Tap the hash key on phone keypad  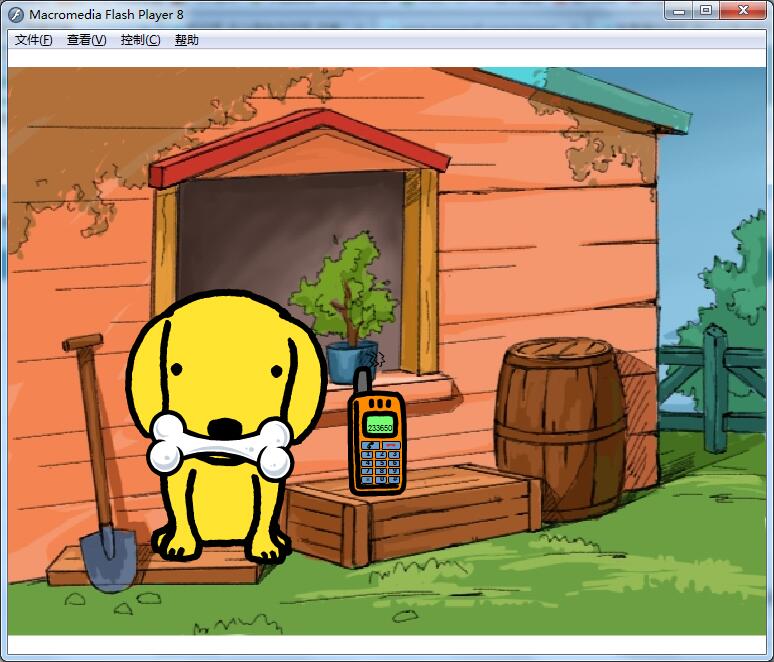[x=394, y=480]
